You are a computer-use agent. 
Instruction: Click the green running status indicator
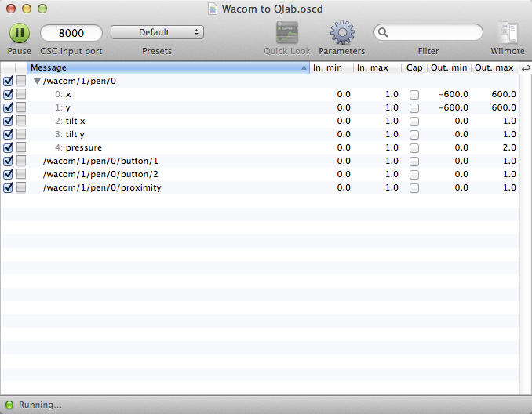tap(9, 405)
